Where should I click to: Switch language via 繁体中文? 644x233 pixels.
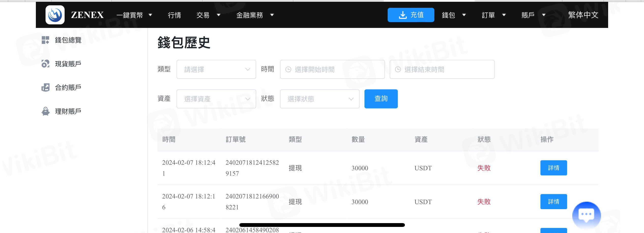583,15
